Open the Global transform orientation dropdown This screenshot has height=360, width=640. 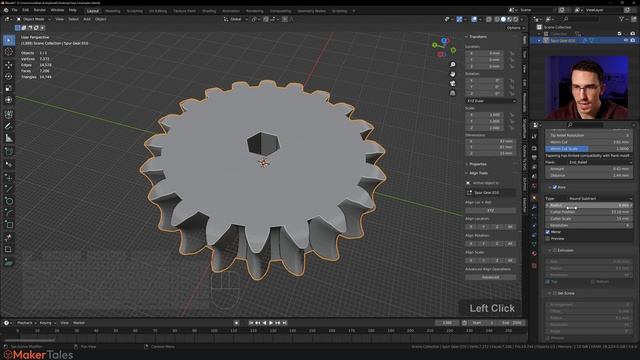pos(236,19)
